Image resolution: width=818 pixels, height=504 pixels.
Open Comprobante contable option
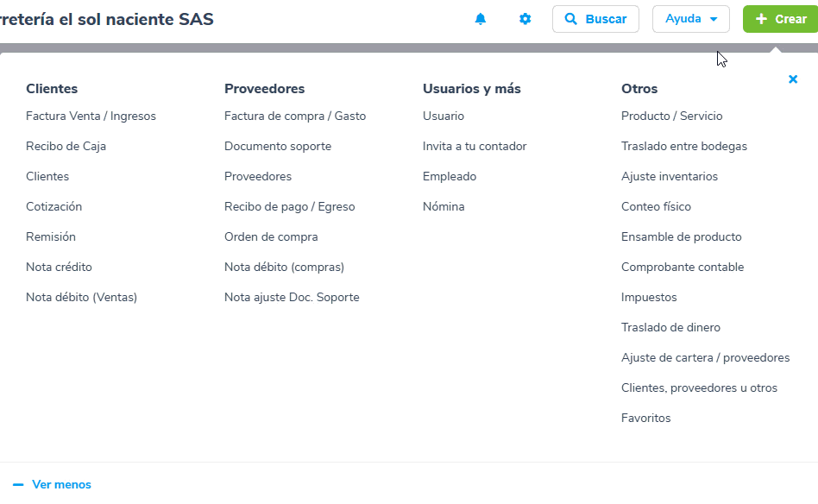683,268
